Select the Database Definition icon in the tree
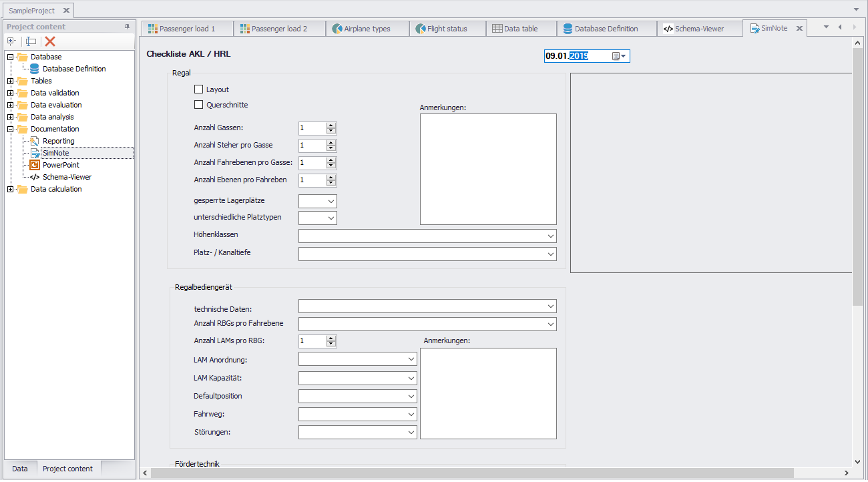Screen dimensions: 868x482 [33, 68]
